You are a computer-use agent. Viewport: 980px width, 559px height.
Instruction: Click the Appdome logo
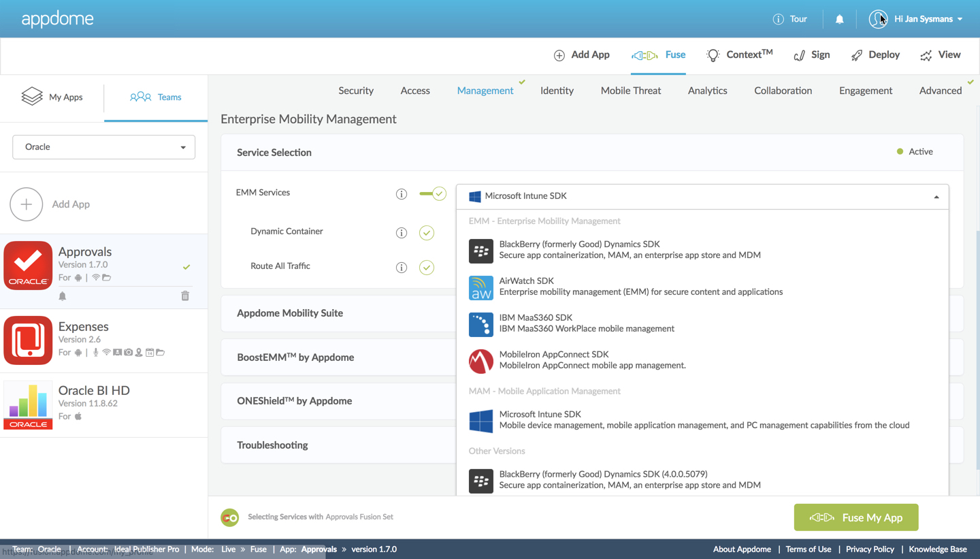pyautogui.click(x=57, y=19)
